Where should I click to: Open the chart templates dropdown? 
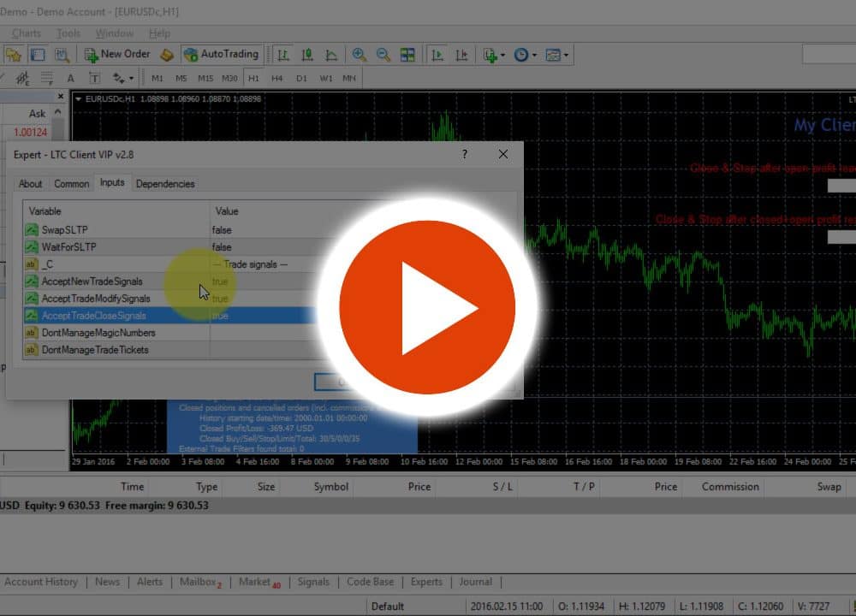(x=557, y=55)
